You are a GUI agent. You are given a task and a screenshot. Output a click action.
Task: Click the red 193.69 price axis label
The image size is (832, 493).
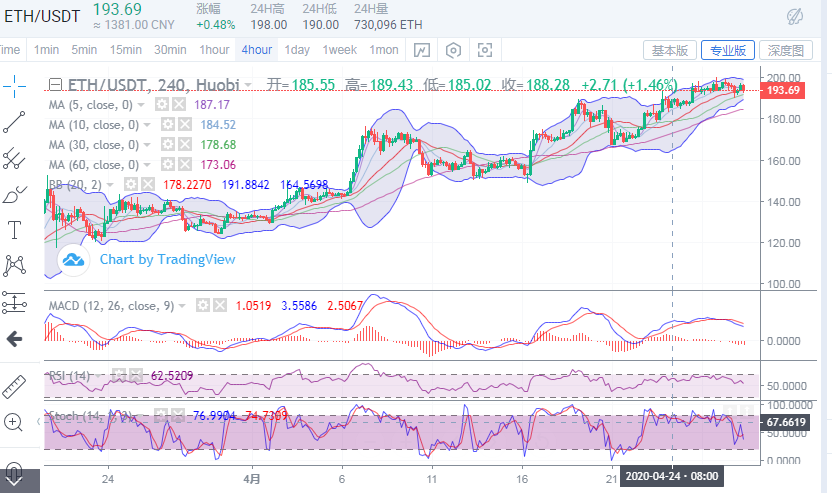coord(783,90)
